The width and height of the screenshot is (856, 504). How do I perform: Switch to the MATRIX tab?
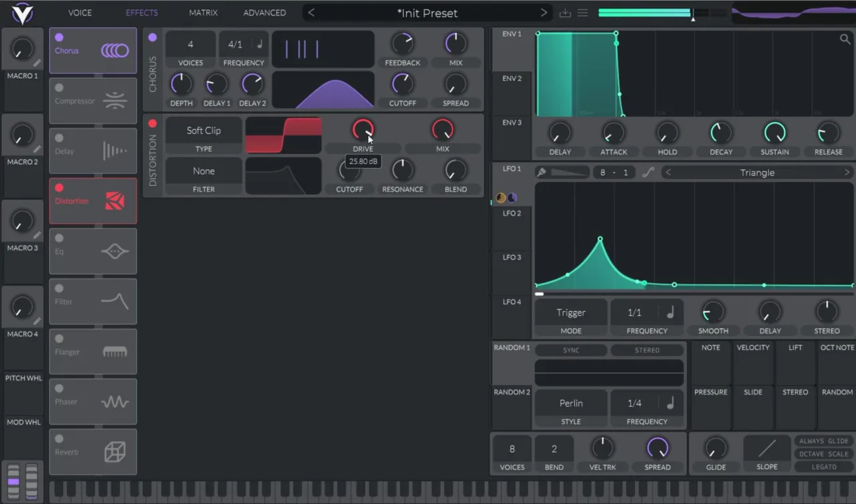pos(203,13)
